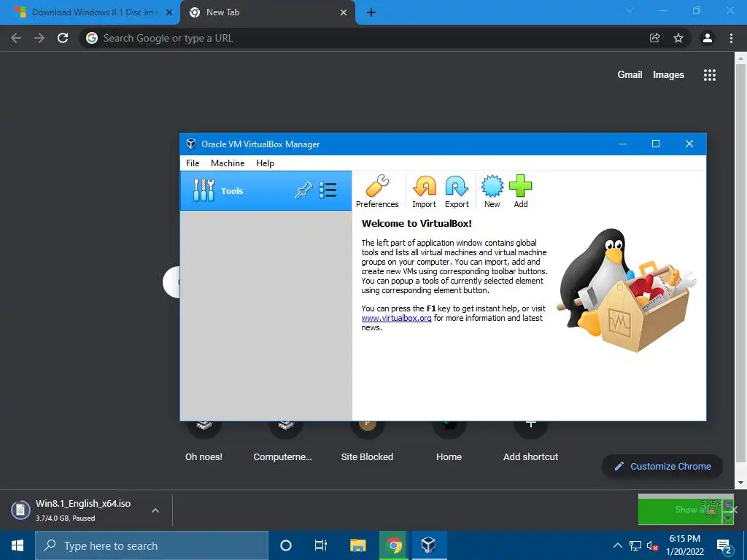The image size is (747, 560).
Task: Click the share page icon
Action: pos(655,38)
